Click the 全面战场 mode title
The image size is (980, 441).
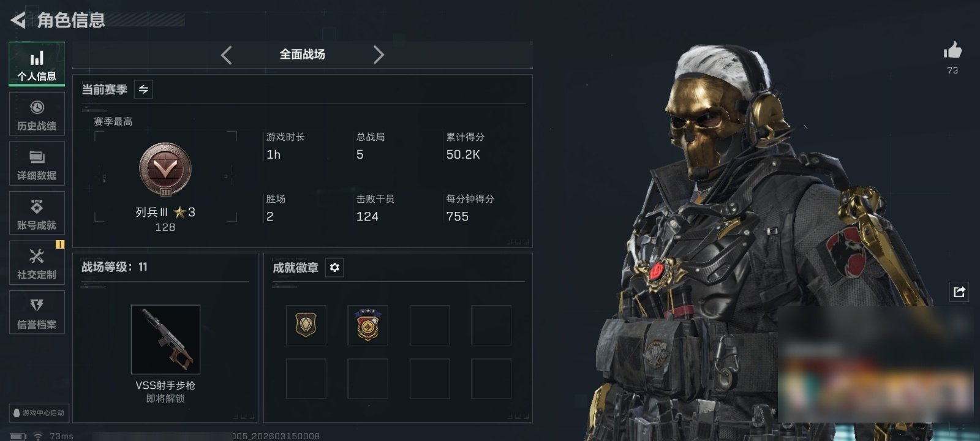(x=303, y=55)
